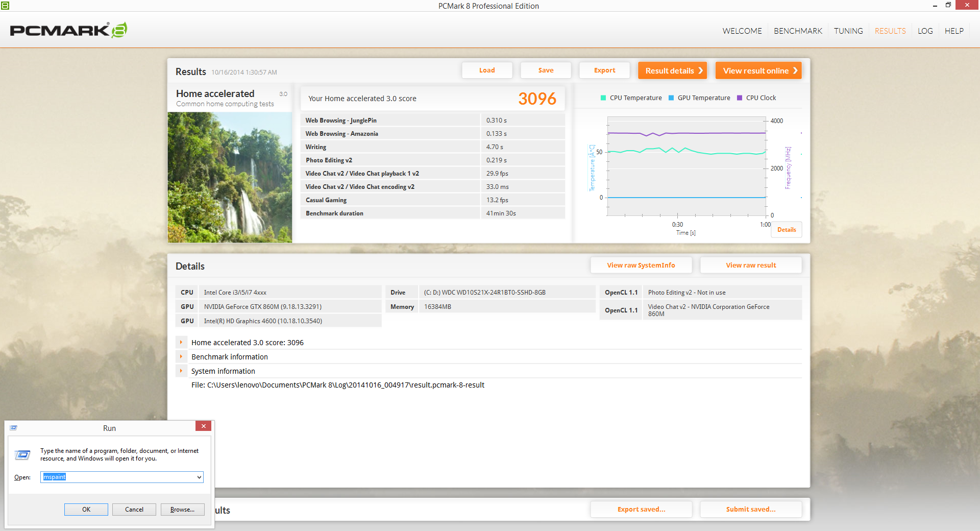Viewport: 980px width, 531px height.
Task: Click View raw SystemInfo
Action: click(x=641, y=265)
